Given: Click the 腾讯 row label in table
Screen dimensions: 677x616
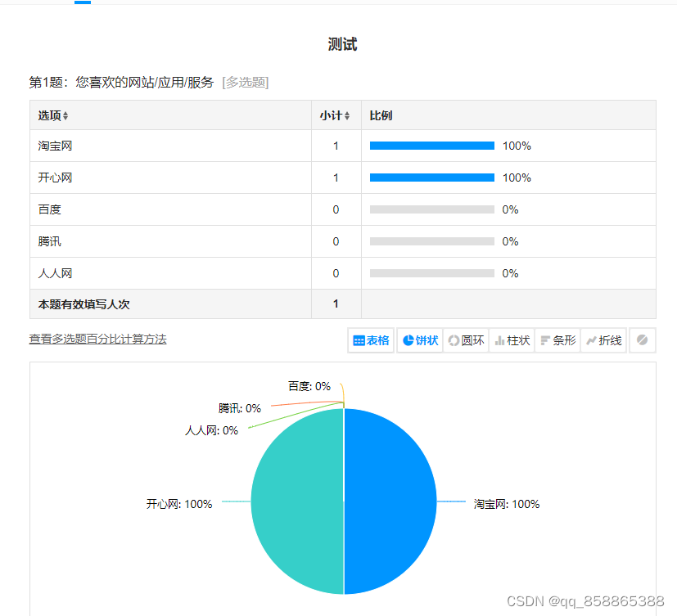Looking at the screenshot, I should click(x=50, y=241).
